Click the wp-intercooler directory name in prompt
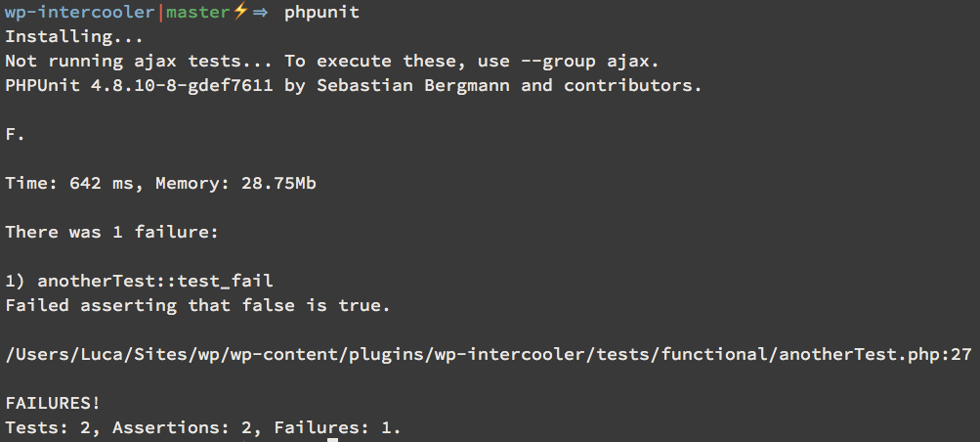The image size is (980, 442). click(x=79, y=13)
